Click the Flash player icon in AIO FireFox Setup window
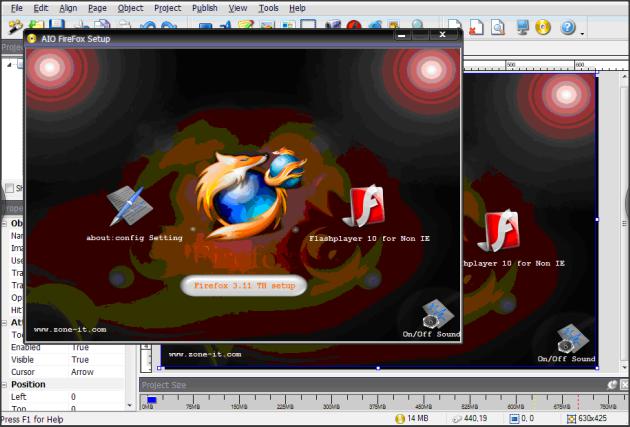This screenshot has height=427, width=630. click(364, 205)
